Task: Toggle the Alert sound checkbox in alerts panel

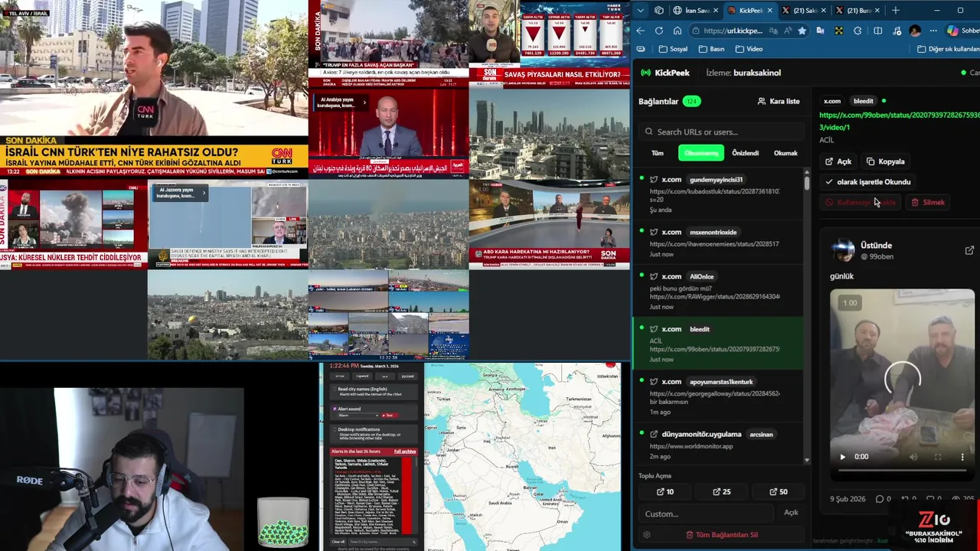Action: point(334,409)
